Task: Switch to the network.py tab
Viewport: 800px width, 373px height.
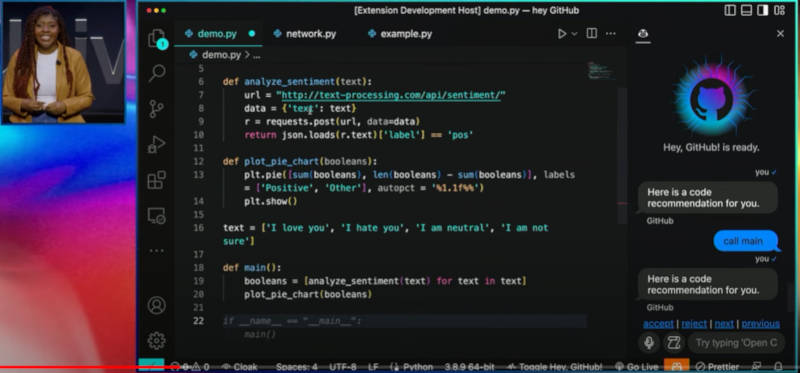Action: coord(305,34)
